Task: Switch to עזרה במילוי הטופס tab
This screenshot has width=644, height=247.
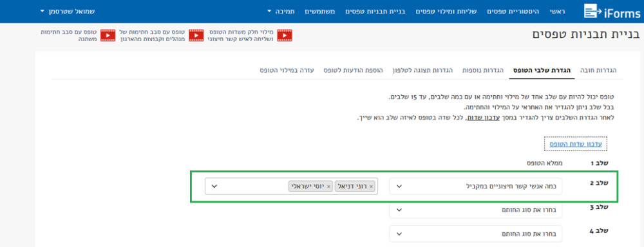Action: [x=287, y=71]
